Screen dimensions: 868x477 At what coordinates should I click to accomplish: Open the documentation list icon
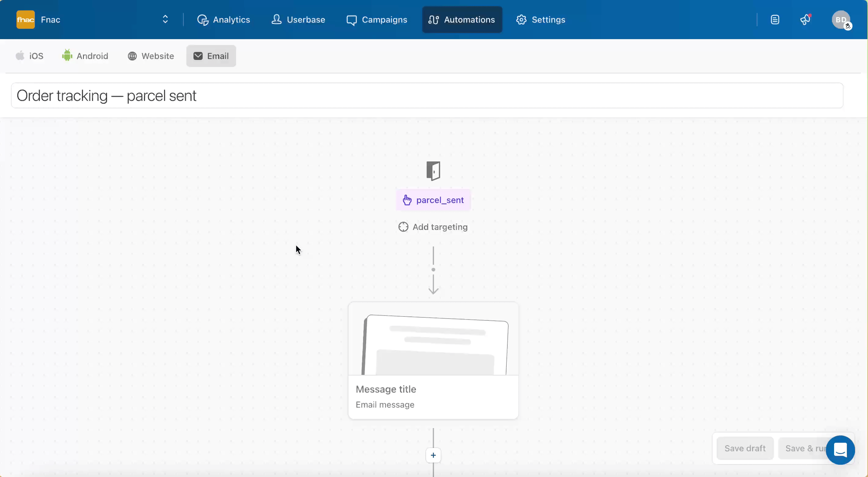(775, 20)
